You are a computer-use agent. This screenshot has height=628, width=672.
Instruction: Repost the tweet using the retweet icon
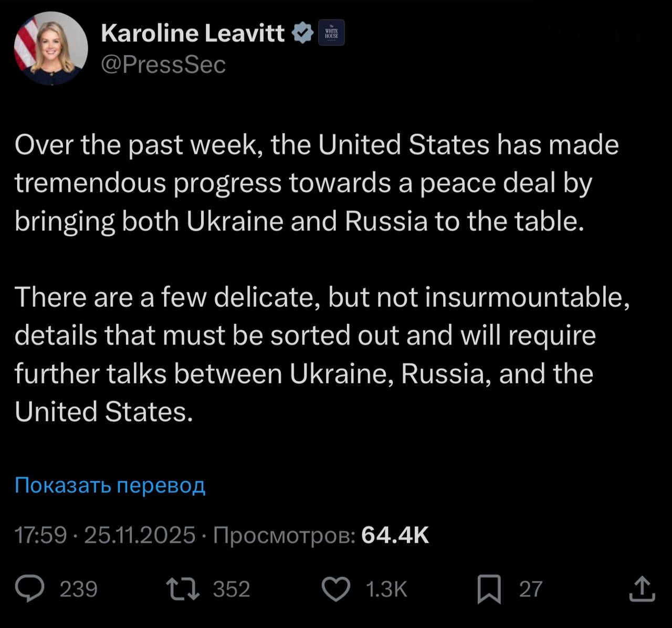[x=182, y=589]
